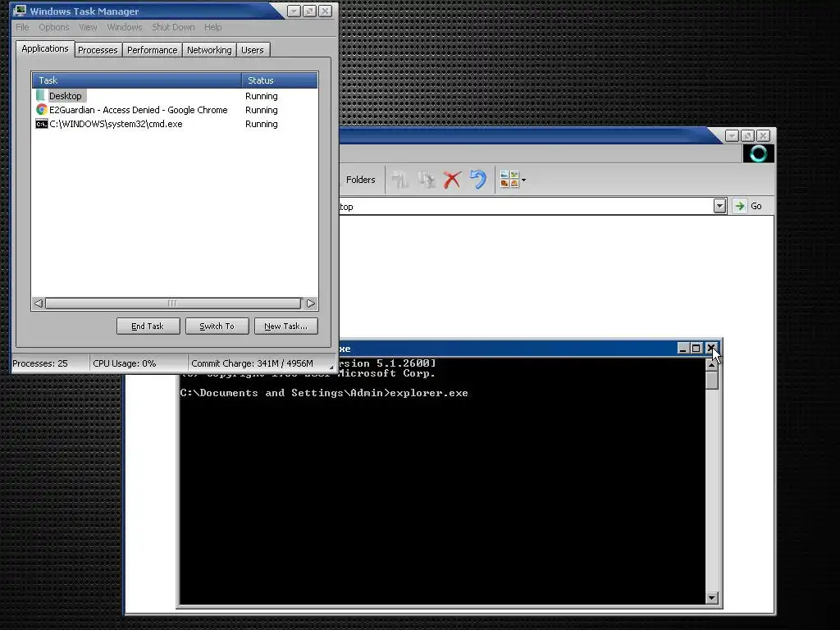This screenshot has width=840, height=630.
Task: Minimize the Explorer window
Action: pos(732,135)
